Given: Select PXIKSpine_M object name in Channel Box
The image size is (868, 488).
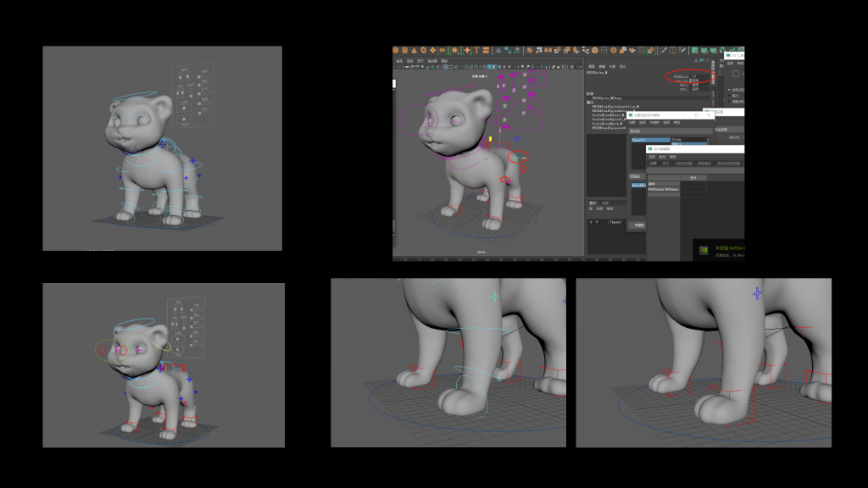Looking at the screenshot, I should coord(597,73).
